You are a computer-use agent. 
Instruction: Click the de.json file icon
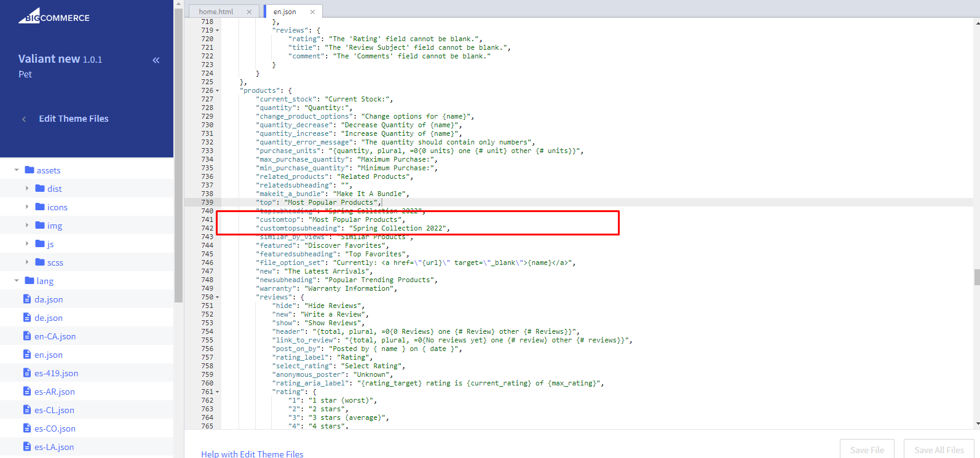pyautogui.click(x=27, y=318)
